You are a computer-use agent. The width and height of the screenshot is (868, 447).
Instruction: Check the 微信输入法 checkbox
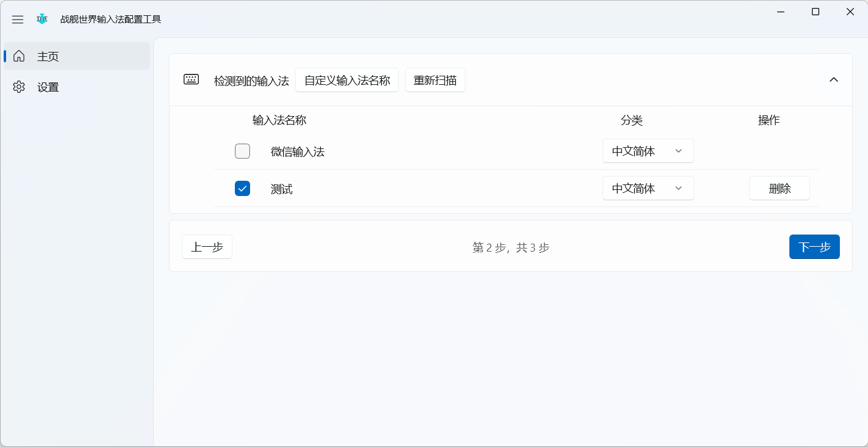coord(242,151)
